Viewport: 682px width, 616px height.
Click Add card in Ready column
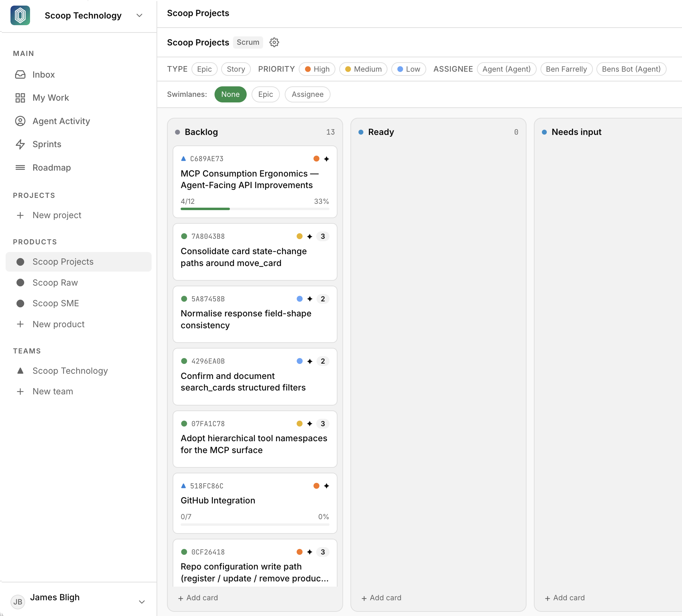click(x=382, y=598)
